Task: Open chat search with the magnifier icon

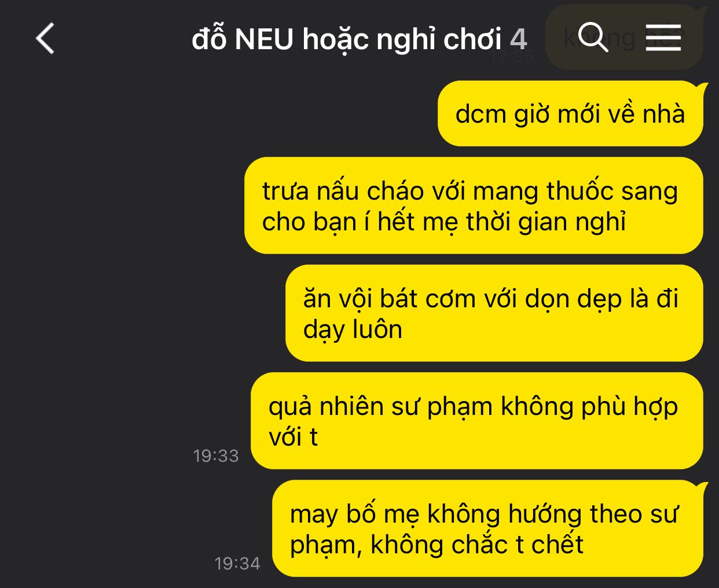Action: pos(593,38)
